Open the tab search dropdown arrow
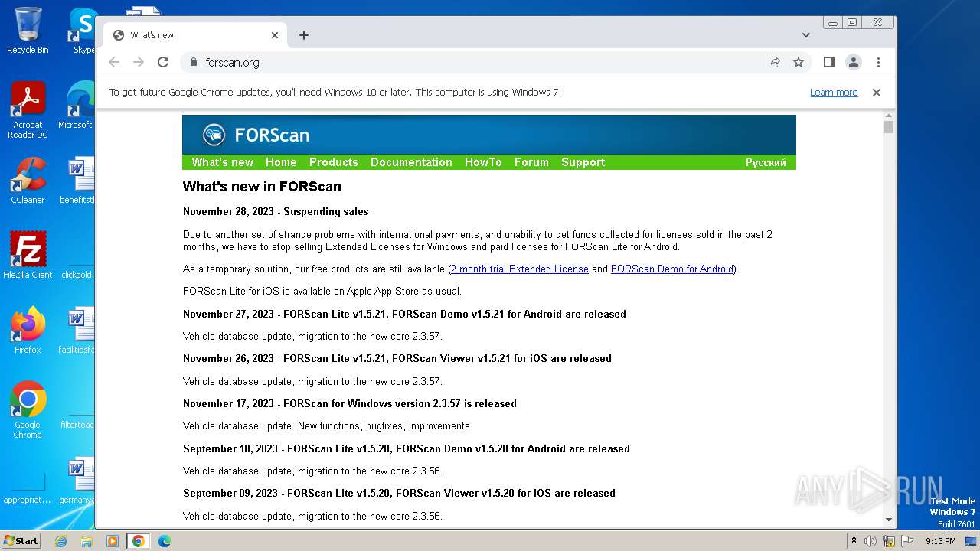Viewport: 980px width, 551px height. click(806, 35)
